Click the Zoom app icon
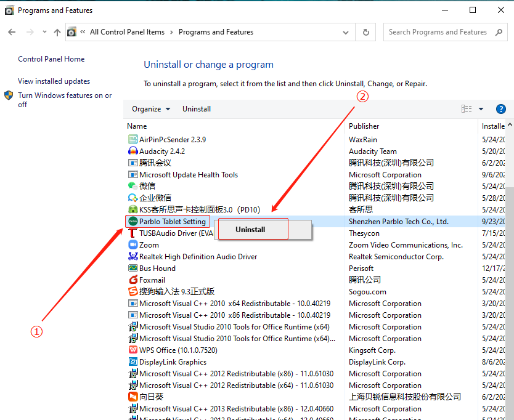 pyautogui.click(x=133, y=244)
